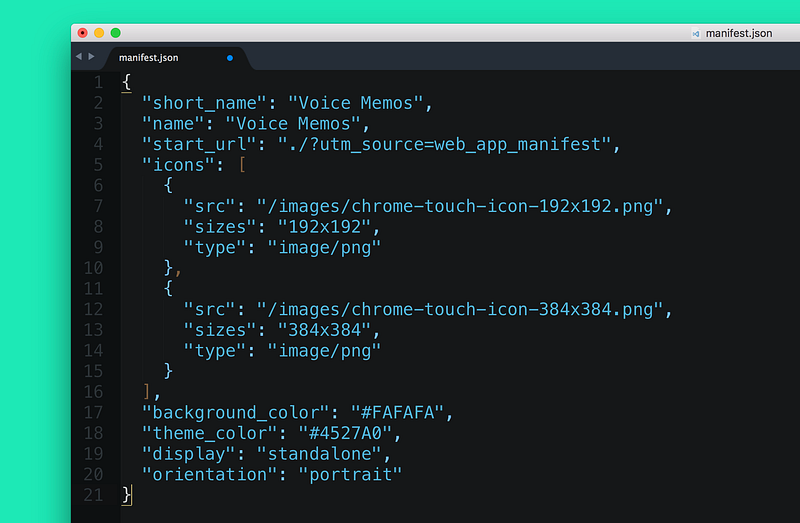Click the "display" key on line 19
The width and height of the screenshot is (800, 523).
click(x=188, y=454)
